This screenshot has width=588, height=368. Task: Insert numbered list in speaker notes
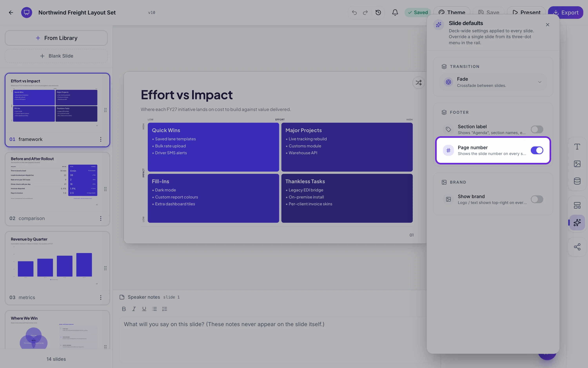point(165,309)
